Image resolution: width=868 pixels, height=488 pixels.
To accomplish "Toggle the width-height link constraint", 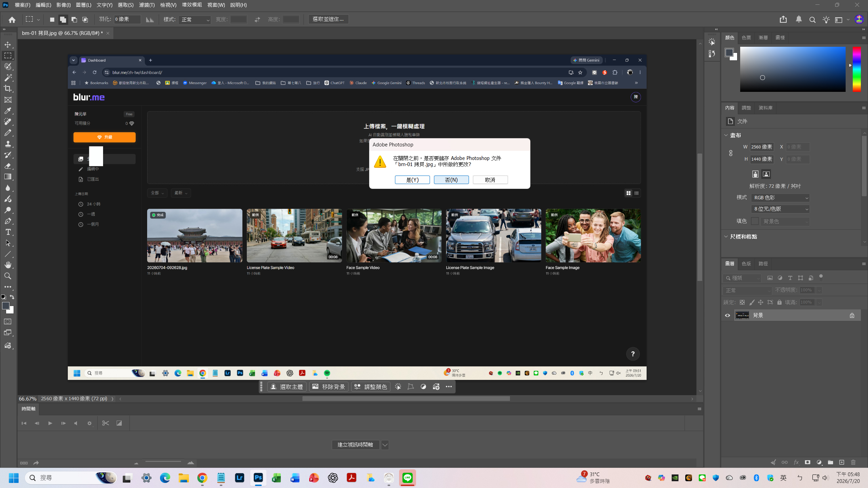I will click(731, 153).
